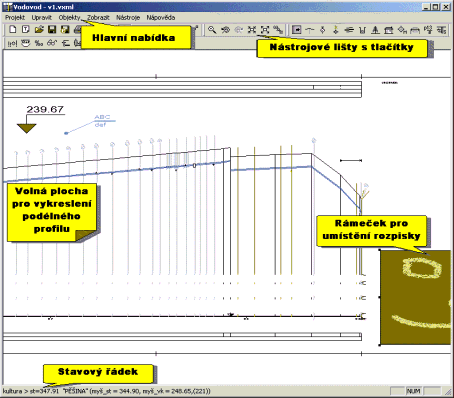Image resolution: width=454 pixels, height=398 pixels.
Task: Open the Objekty menu
Action: coord(69,17)
